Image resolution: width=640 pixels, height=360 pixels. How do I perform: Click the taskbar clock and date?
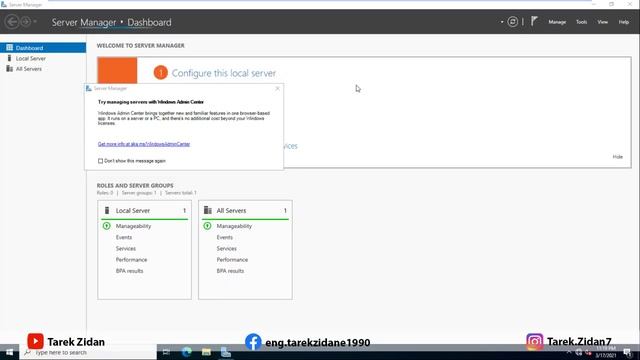[606, 352]
